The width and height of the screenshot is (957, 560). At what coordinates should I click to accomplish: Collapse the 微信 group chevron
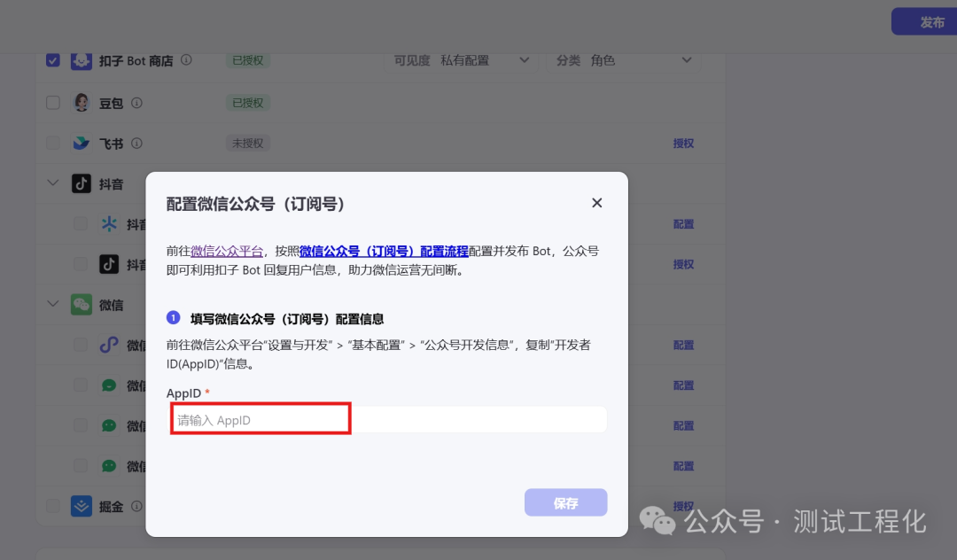(53, 303)
